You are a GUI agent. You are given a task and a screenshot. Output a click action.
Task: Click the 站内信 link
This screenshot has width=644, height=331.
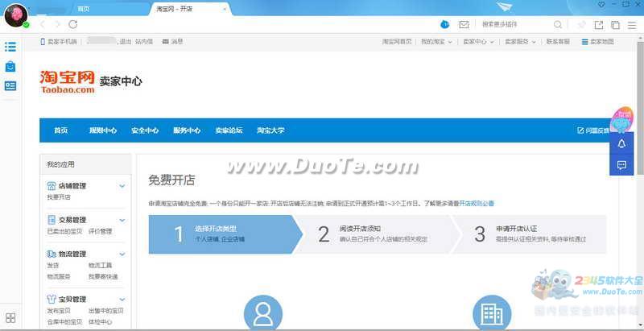point(144,42)
